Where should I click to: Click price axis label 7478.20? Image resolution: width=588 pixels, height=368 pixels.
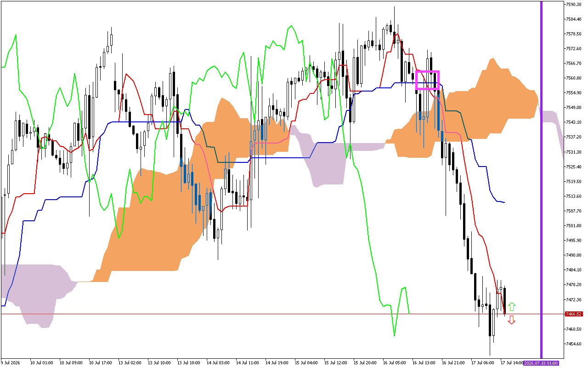tap(574, 284)
